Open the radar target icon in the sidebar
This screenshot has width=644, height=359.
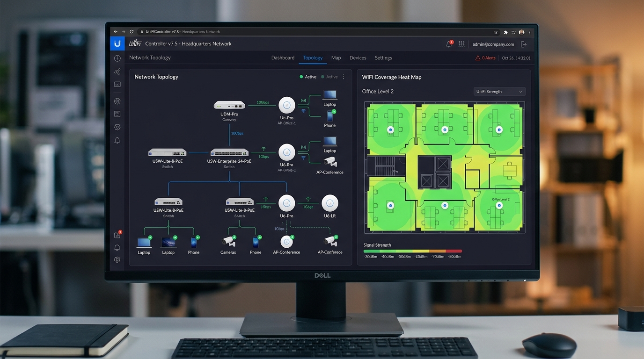pos(117,101)
